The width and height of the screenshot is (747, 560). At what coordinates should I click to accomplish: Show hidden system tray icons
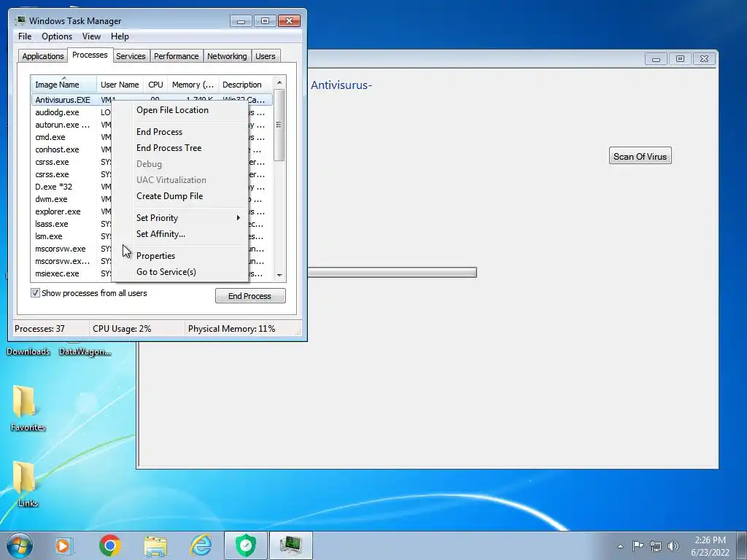pyautogui.click(x=620, y=546)
